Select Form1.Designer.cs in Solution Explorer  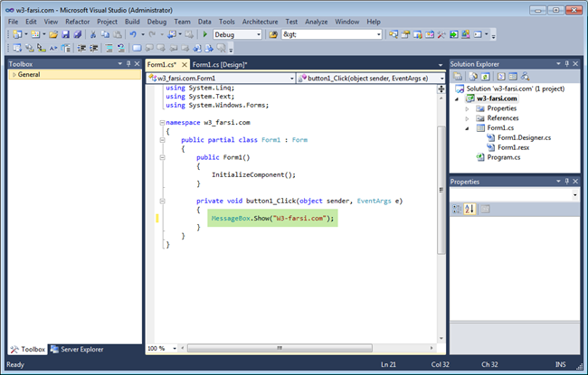tap(525, 137)
